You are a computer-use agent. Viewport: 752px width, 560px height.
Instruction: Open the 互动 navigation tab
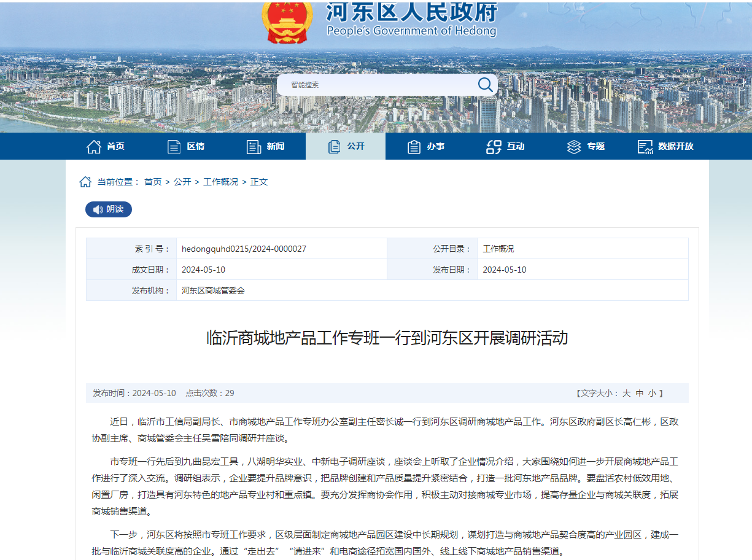coord(505,146)
